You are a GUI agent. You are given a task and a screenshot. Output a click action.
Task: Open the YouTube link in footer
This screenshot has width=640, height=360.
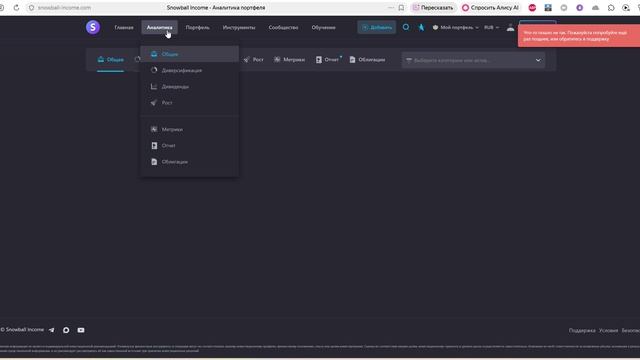(x=81, y=330)
